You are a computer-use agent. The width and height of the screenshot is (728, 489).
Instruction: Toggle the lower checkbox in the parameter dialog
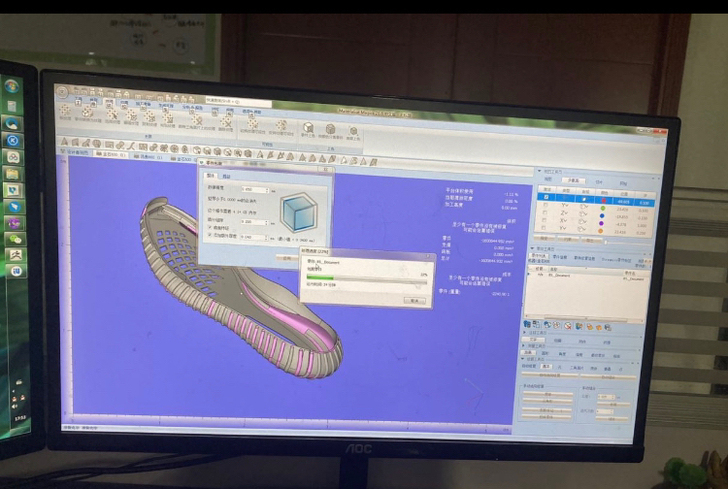click(x=210, y=235)
